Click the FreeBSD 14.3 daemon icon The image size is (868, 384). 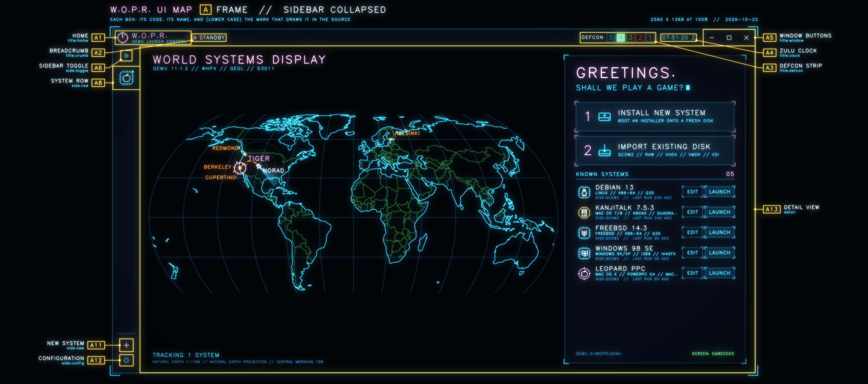click(x=584, y=233)
